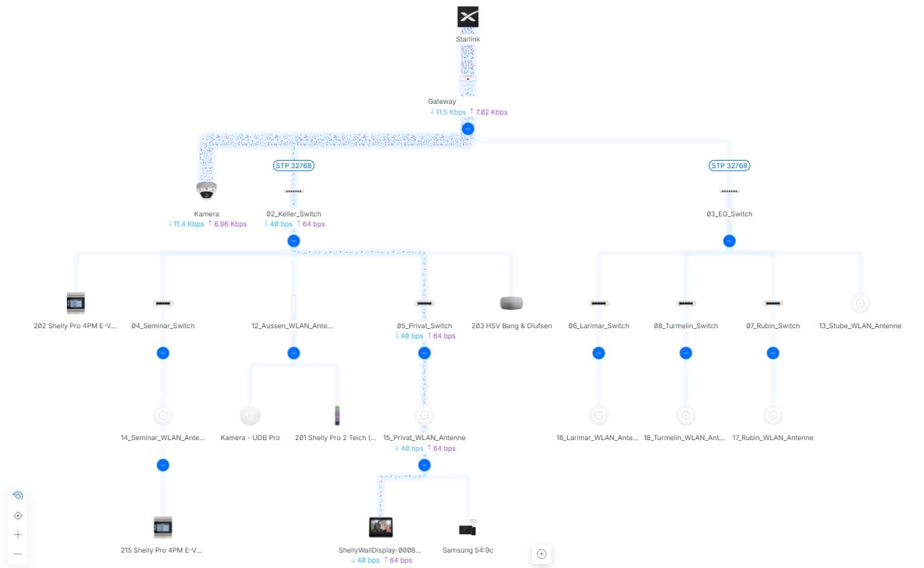Click the Samsung 54:9c client icon
Image resolution: width=924 pixels, height=568 pixels.
[467, 528]
